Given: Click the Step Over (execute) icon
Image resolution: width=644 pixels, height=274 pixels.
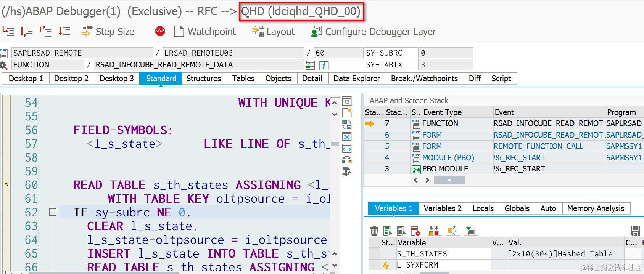Looking at the screenshot, I should [x=27, y=31].
